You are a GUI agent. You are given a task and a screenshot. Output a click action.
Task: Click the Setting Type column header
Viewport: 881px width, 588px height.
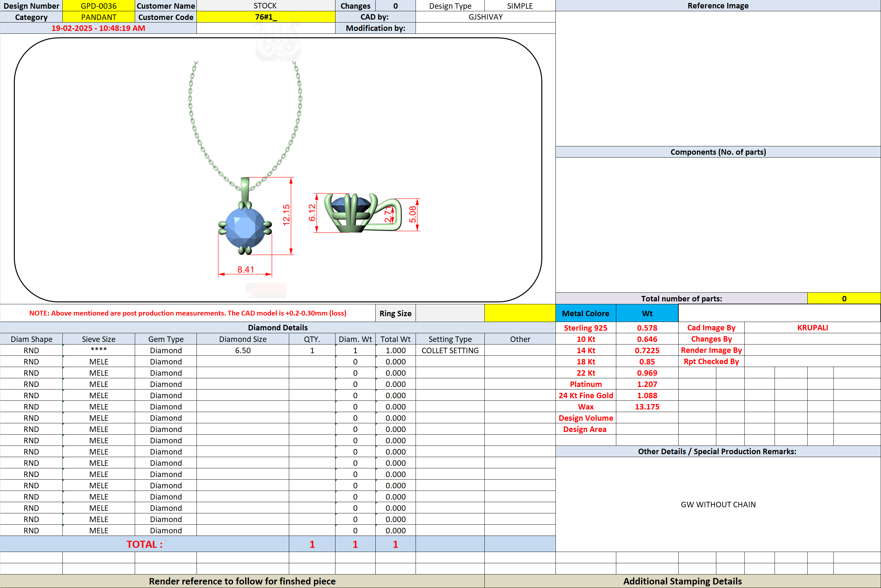pos(450,339)
